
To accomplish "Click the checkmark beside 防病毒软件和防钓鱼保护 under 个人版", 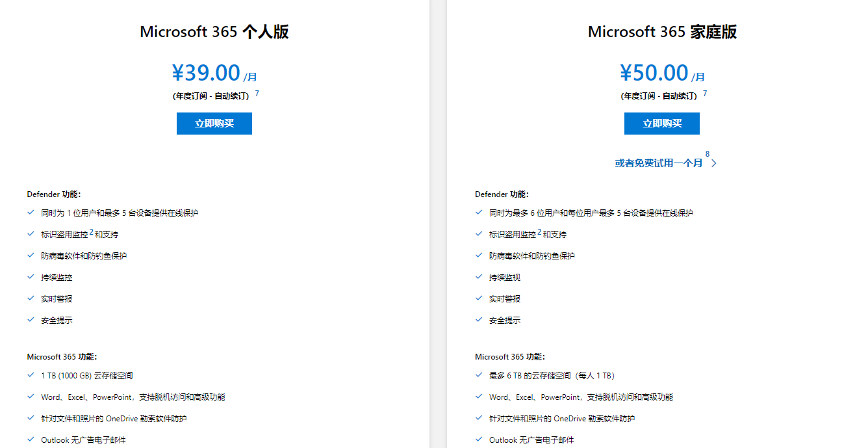I will pos(31,255).
